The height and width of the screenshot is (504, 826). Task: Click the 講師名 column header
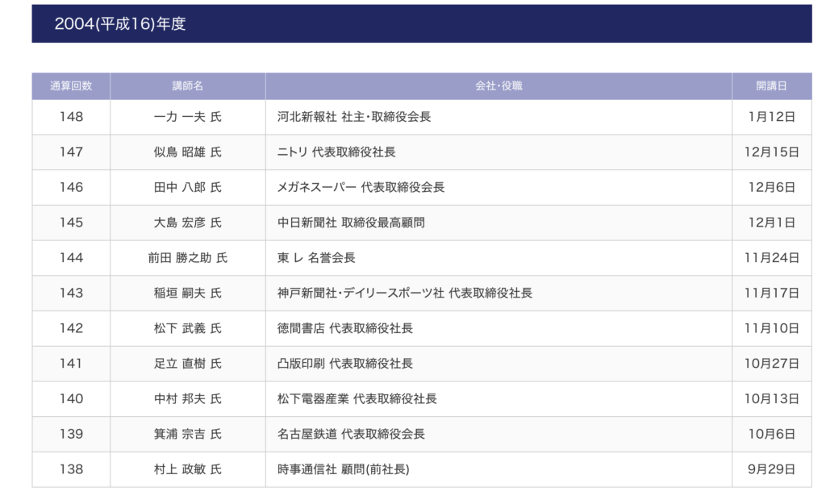[187, 85]
